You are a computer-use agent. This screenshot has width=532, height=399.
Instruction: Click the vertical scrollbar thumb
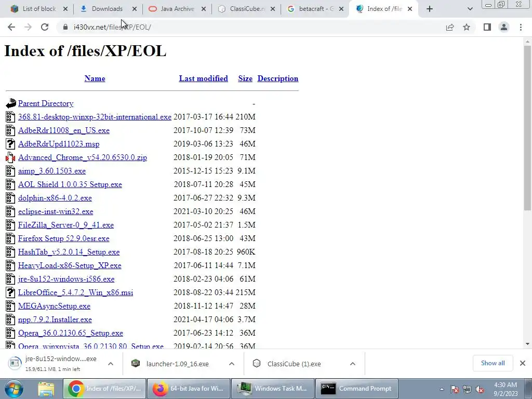pyautogui.click(x=527, y=128)
